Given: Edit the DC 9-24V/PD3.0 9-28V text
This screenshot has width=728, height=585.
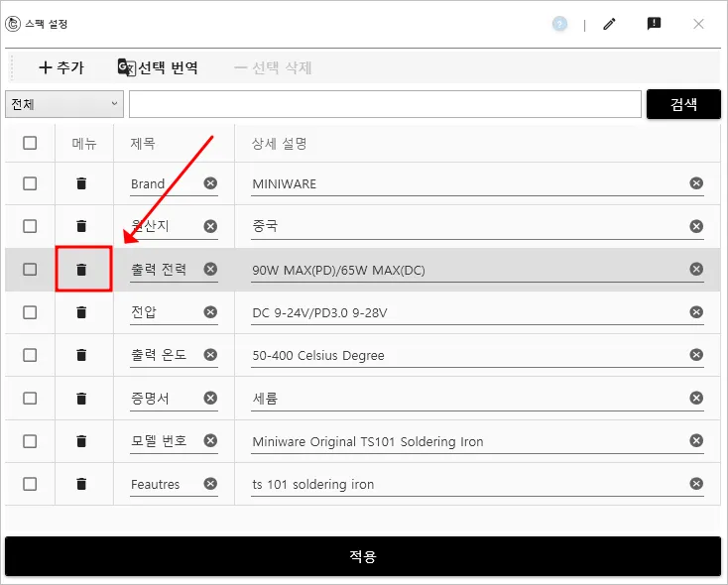Looking at the screenshot, I should point(319,313).
